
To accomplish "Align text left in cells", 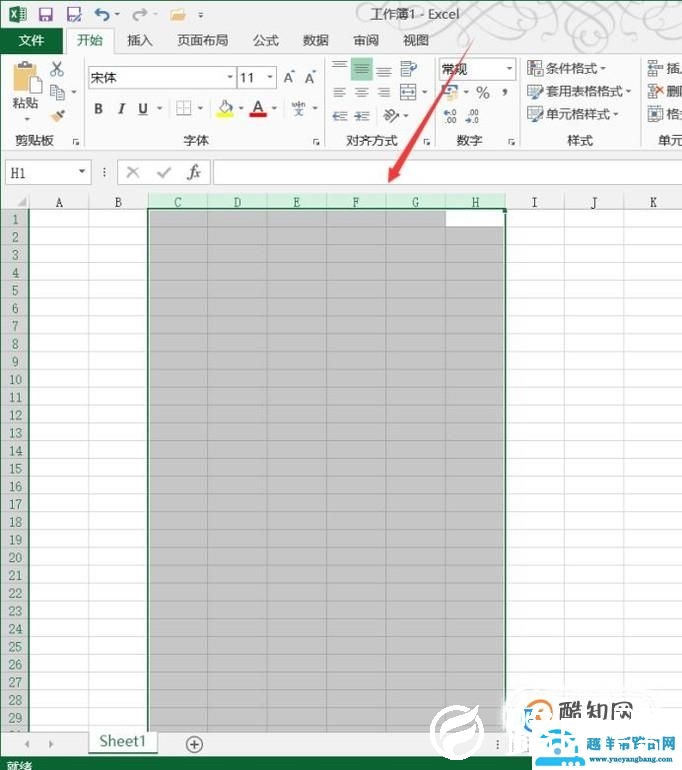I will 339,92.
